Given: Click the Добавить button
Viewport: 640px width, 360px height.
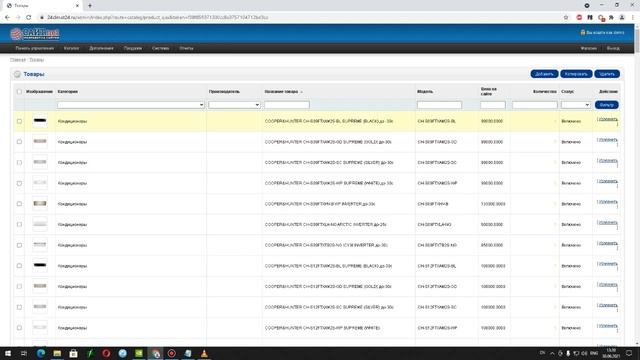Looking at the screenshot, I should click(544, 74).
